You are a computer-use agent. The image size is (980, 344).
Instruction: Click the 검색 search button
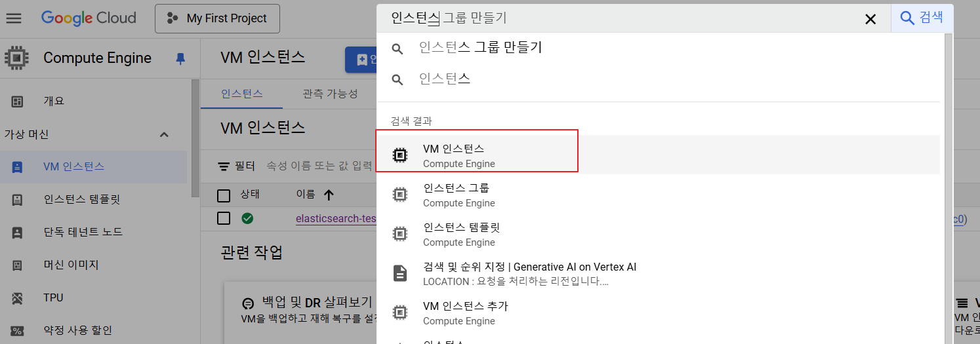pos(922,18)
